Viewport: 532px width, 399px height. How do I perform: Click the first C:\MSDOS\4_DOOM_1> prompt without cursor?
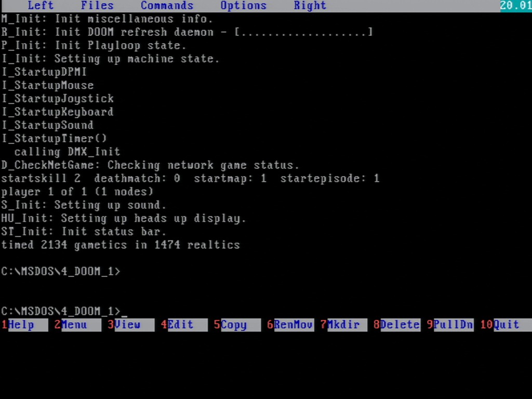pyautogui.click(x=61, y=271)
